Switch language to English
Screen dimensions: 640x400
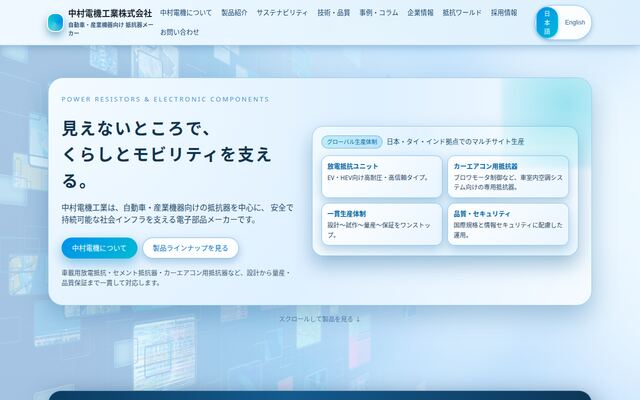point(575,22)
